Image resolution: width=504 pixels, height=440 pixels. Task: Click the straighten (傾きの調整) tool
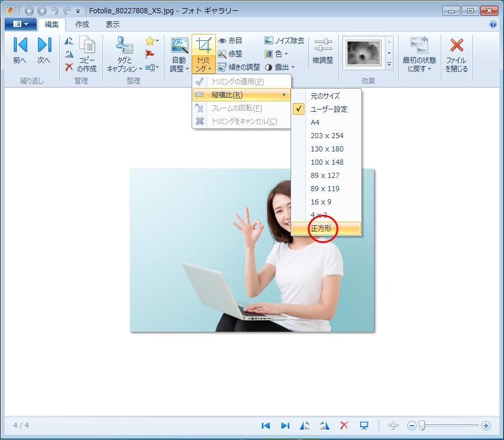(x=239, y=67)
